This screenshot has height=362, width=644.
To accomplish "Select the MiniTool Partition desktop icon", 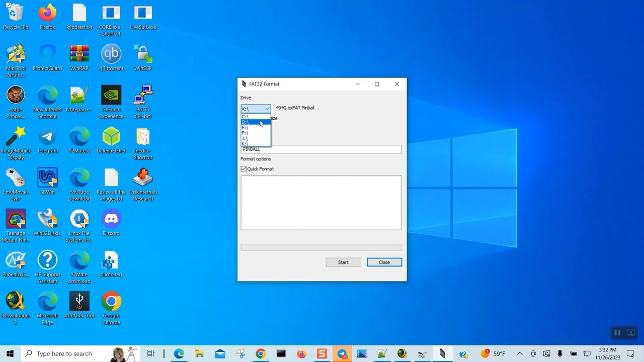I will click(16, 61).
